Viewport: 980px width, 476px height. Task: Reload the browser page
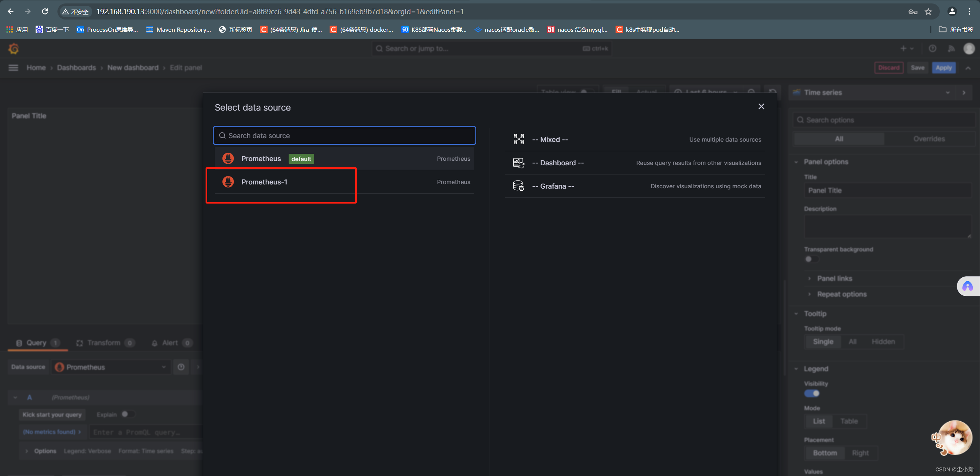(45, 11)
